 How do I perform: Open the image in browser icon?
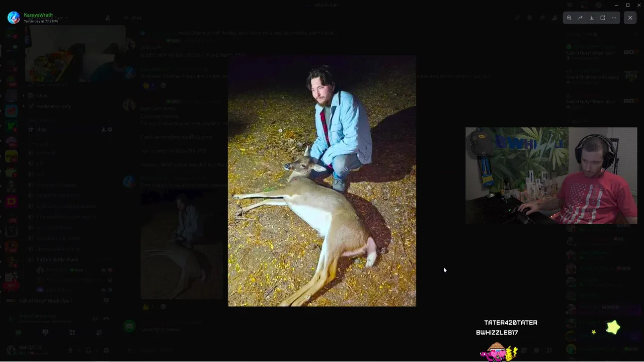point(603,18)
